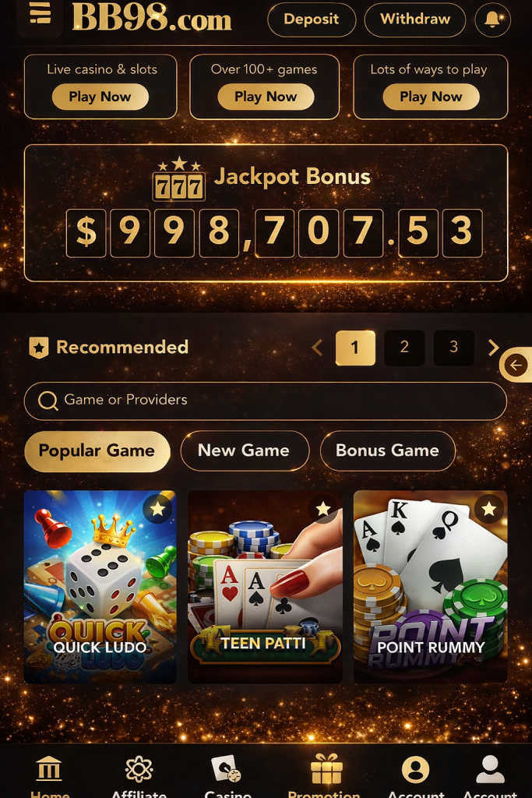
Task: Click the magnifier icon in search bar
Action: pyautogui.click(x=48, y=401)
